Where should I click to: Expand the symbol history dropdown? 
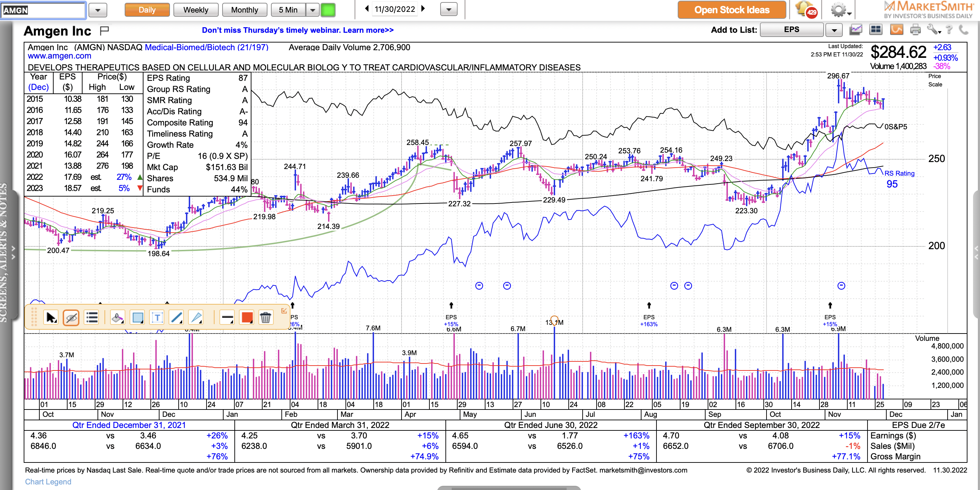[x=98, y=10]
